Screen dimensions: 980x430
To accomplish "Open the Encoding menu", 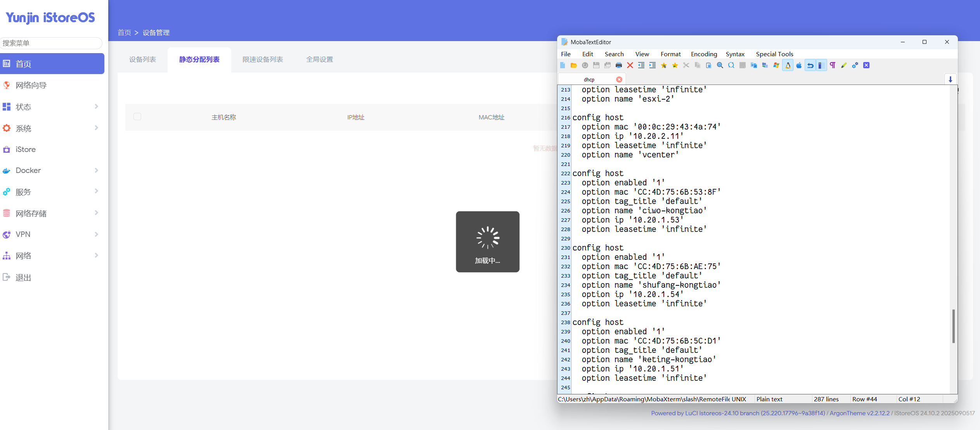I will click(x=703, y=54).
